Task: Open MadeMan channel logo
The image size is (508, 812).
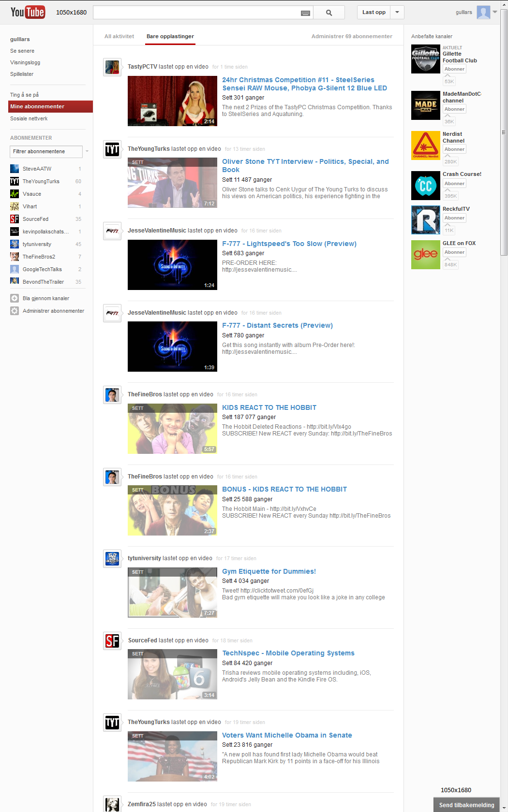Action: pos(426,105)
